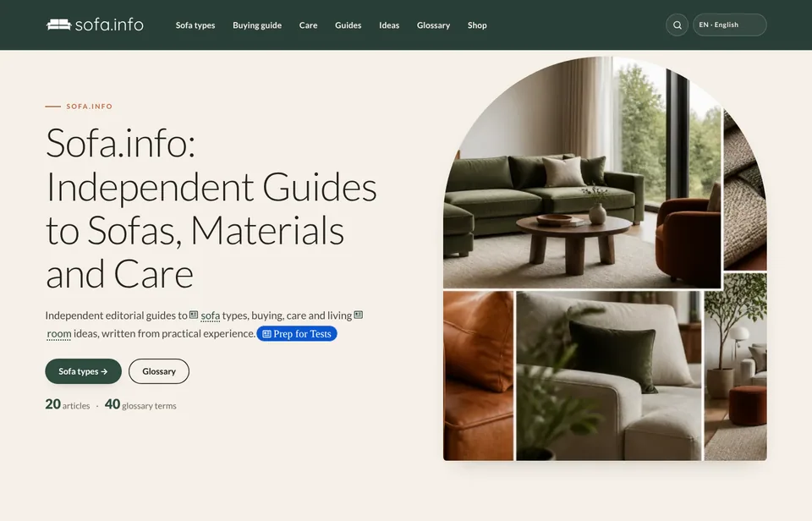The width and height of the screenshot is (812, 521).
Task: Follow the underlined 'room' link
Action: click(59, 334)
